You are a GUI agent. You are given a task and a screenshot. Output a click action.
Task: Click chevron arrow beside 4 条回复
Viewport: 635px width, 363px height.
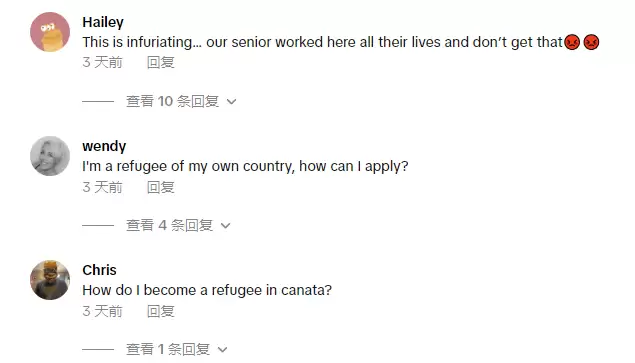tap(226, 226)
